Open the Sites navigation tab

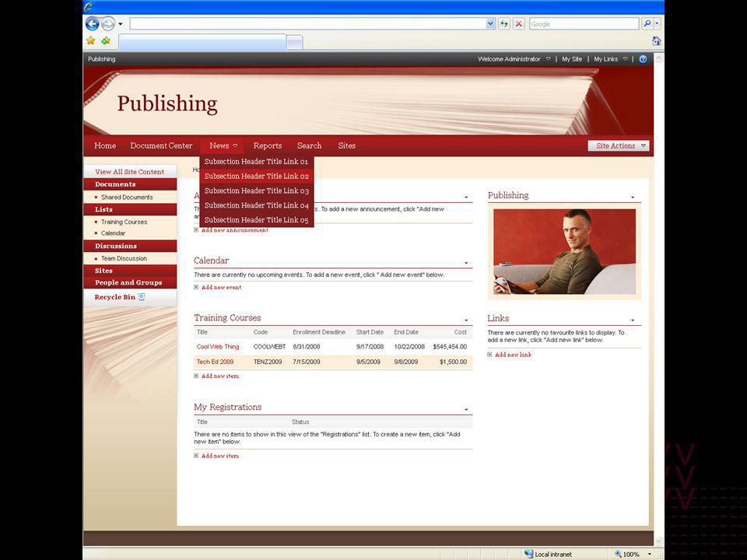[x=346, y=145]
